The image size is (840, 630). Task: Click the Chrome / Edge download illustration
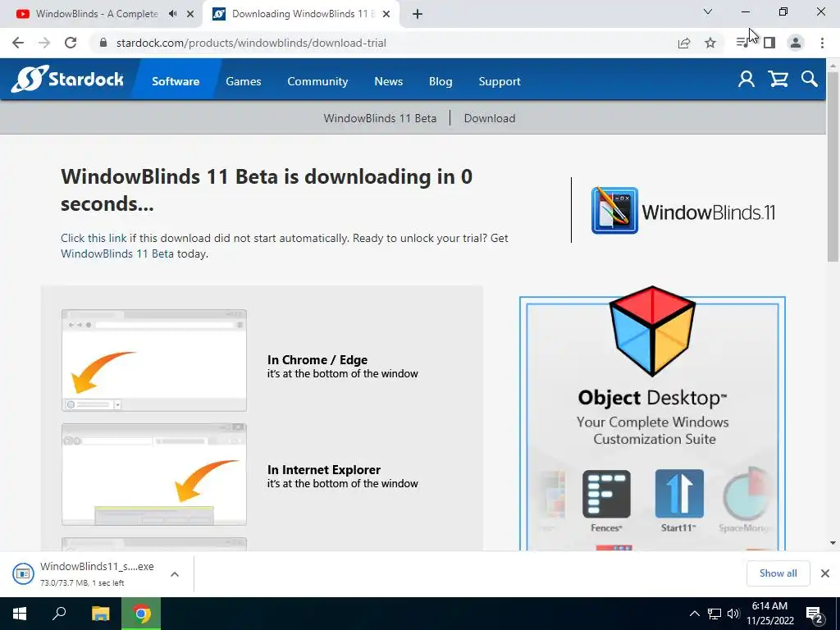coord(154,360)
